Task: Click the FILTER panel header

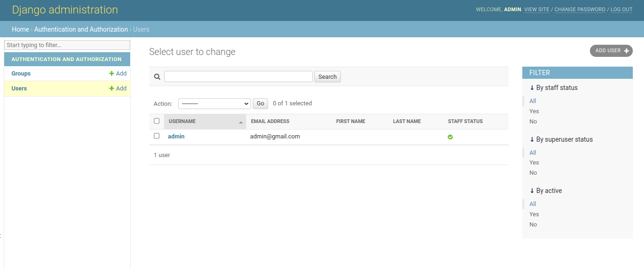Action: click(577, 73)
